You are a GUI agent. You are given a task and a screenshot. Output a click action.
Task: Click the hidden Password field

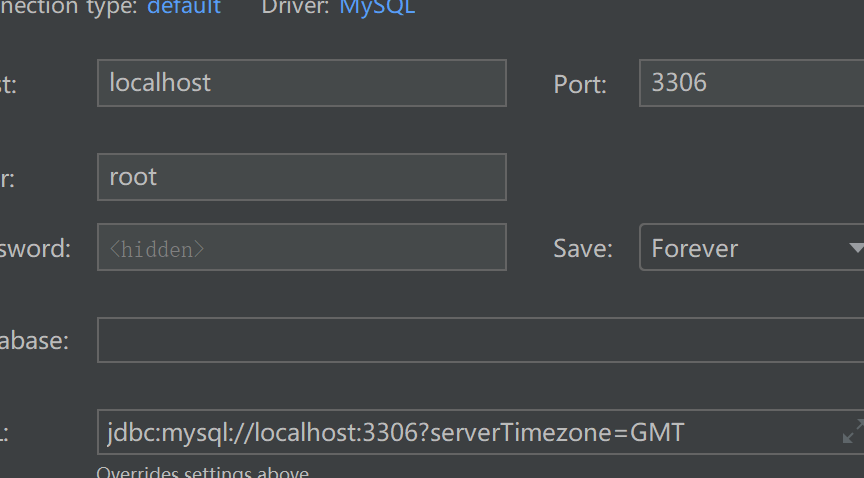tap(301, 248)
